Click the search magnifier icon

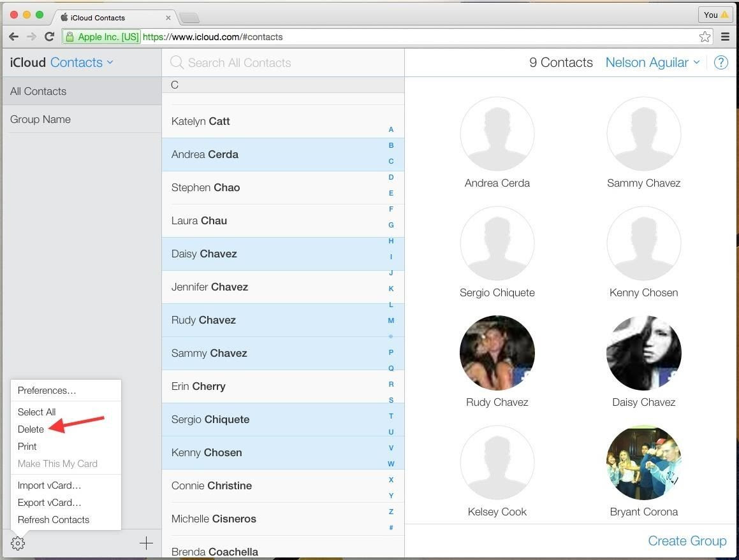(x=177, y=62)
